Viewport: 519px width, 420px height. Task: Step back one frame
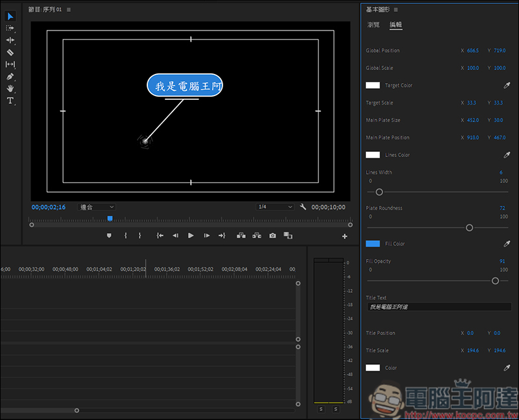[175, 236]
